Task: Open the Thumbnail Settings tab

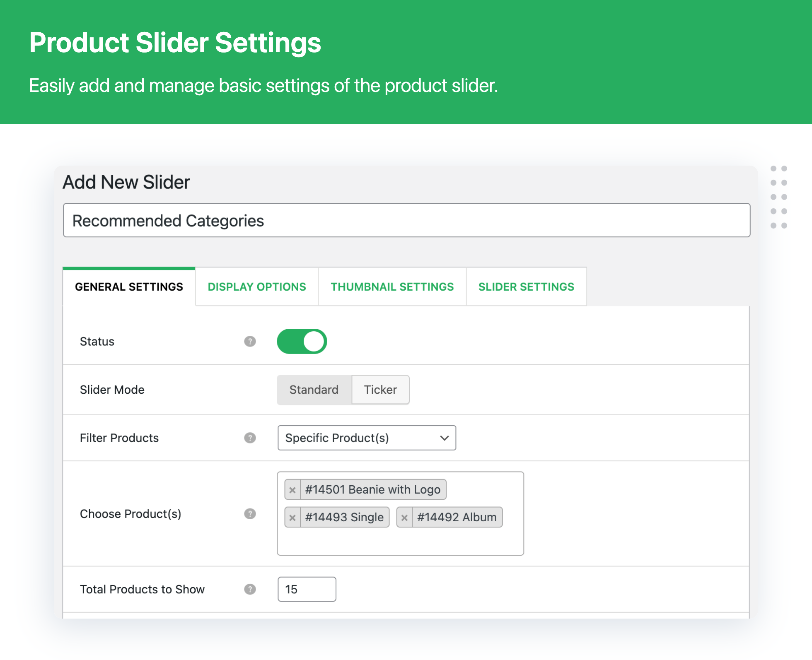Action: pyautogui.click(x=392, y=287)
